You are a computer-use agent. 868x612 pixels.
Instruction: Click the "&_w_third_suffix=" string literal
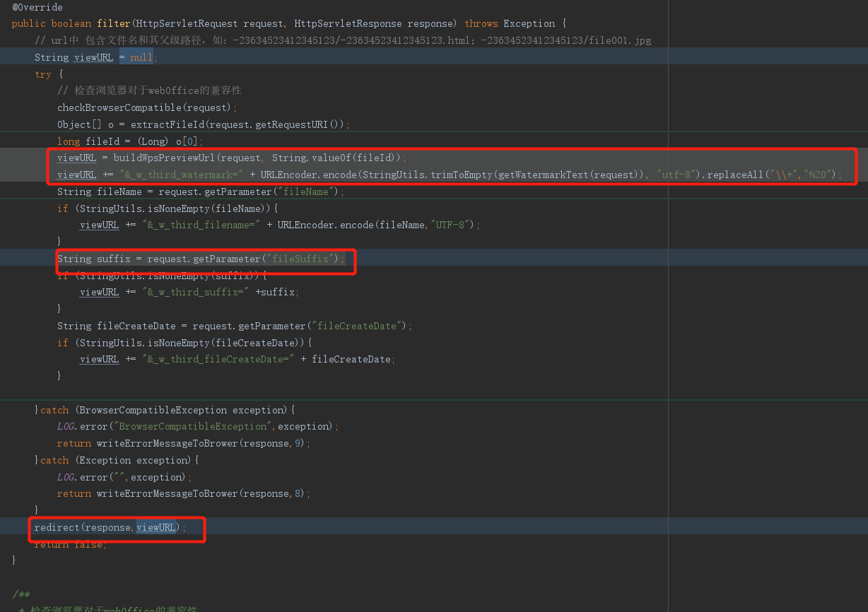(196, 292)
